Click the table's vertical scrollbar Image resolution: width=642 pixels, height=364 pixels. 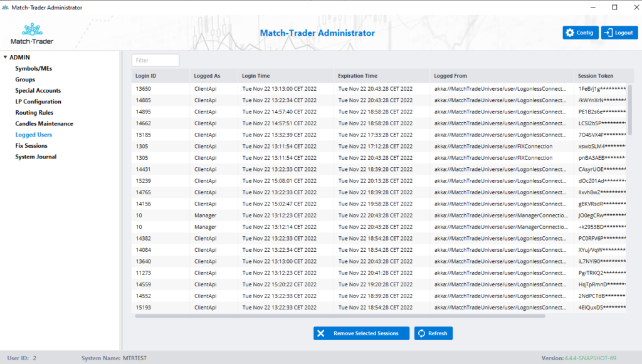(x=629, y=110)
